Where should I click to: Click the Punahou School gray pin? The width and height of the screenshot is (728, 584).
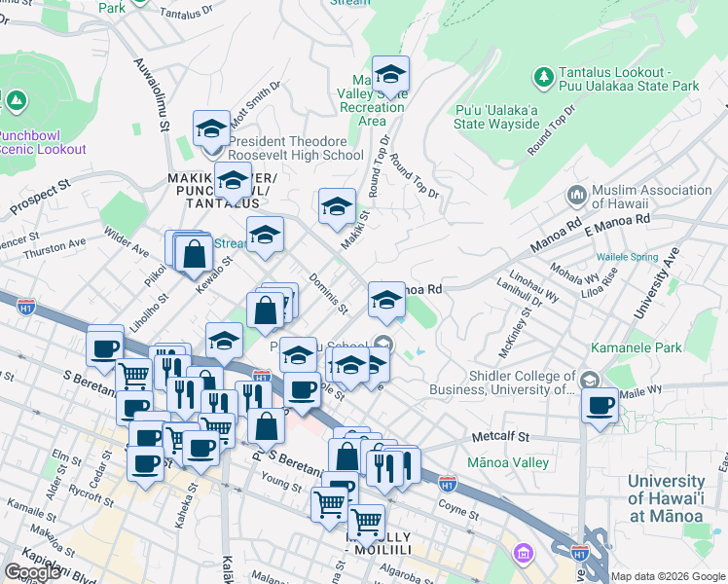coord(383,345)
